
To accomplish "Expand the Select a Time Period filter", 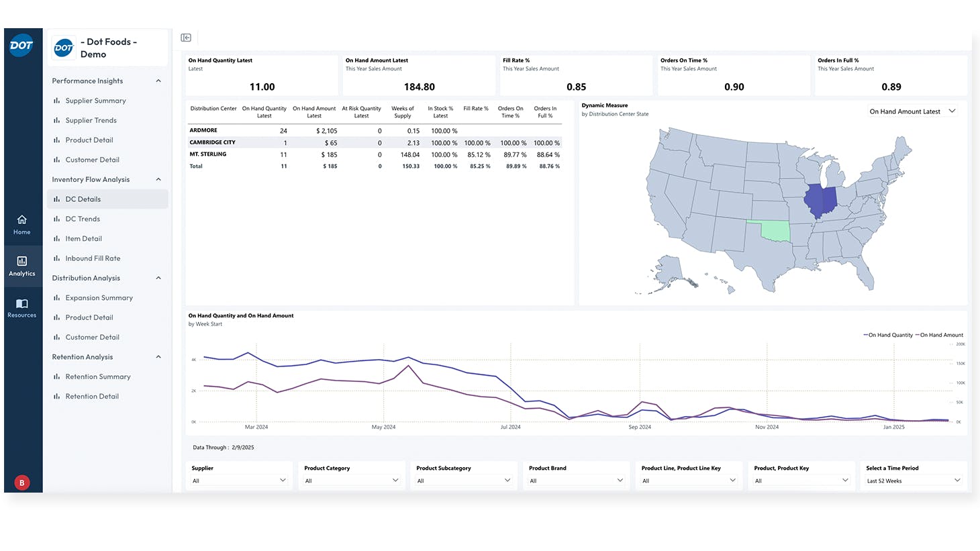I will (913, 480).
